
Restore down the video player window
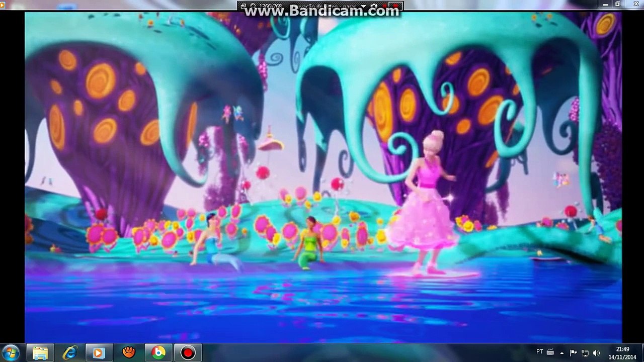618,4
